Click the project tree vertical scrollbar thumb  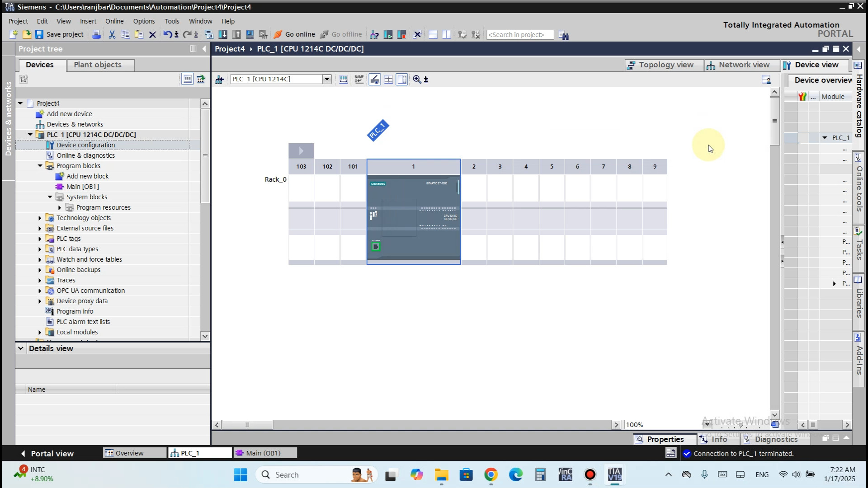(205, 155)
